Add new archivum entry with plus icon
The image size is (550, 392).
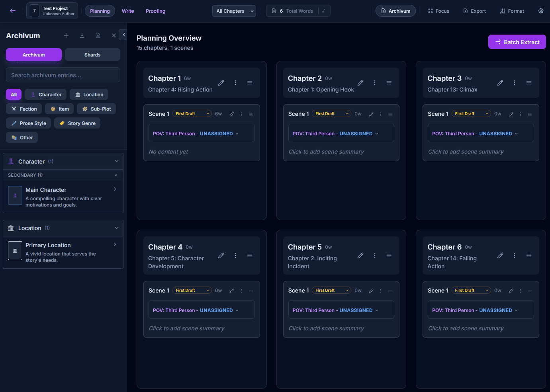coord(66,35)
